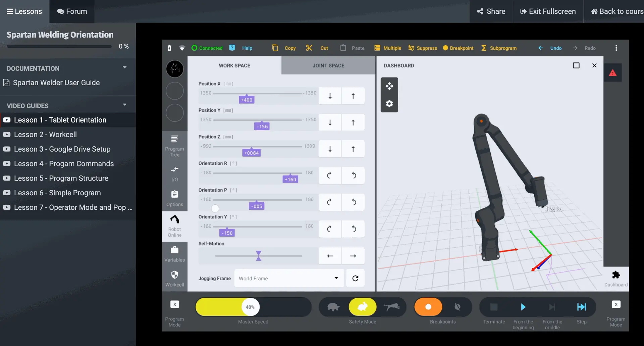Open the Variables panel
The width and height of the screenshot is (644, 346).
click(x=174, y=254)
